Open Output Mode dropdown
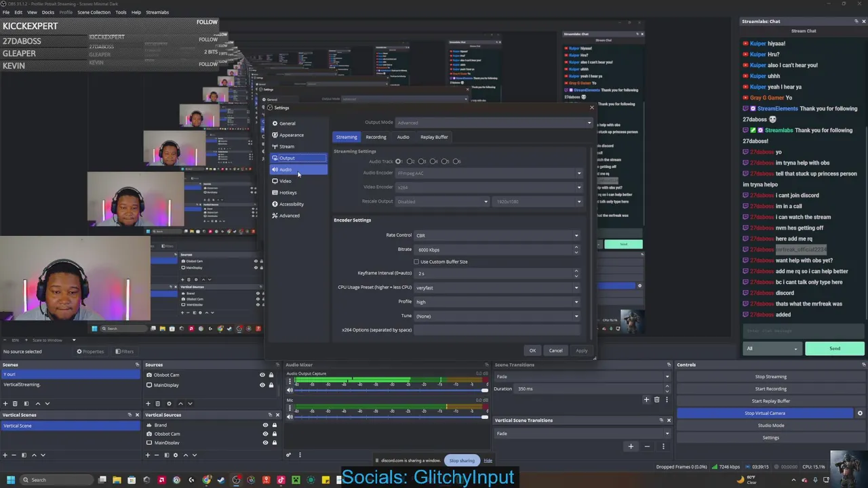This screenshot has width=868, height=488. (494, 123)
